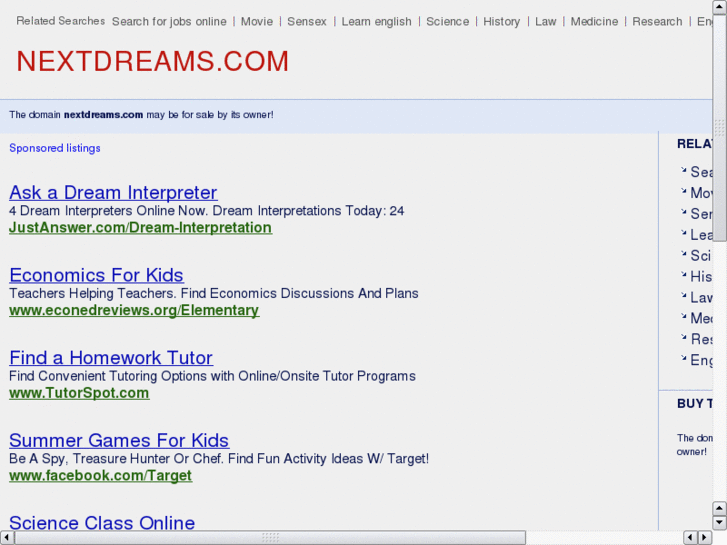The image size is (727, 545).
Task: Open the Science related search link
Action: 447,22
